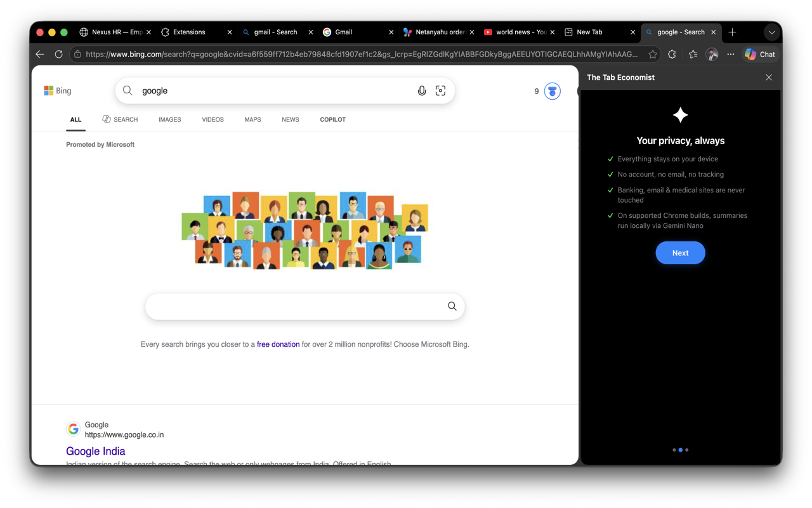
Task: Open the three-dot Settings and more menu
Action: pos(731,55)
